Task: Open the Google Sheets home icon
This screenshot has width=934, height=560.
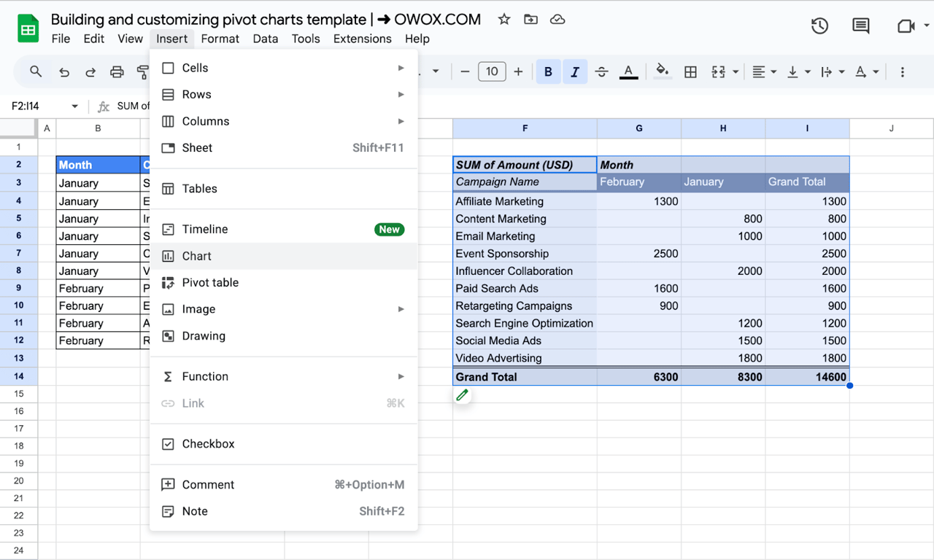Action: point(28,29)
